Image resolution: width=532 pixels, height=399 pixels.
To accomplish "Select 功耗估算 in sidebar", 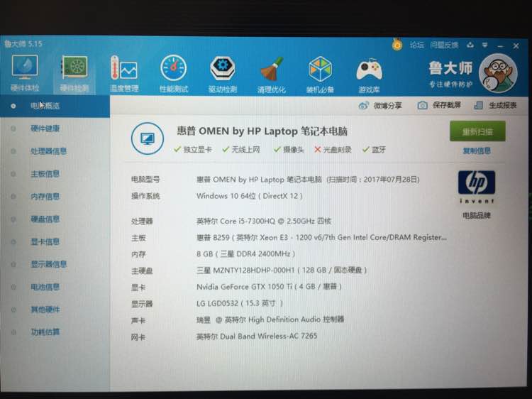I will point(45,332).
